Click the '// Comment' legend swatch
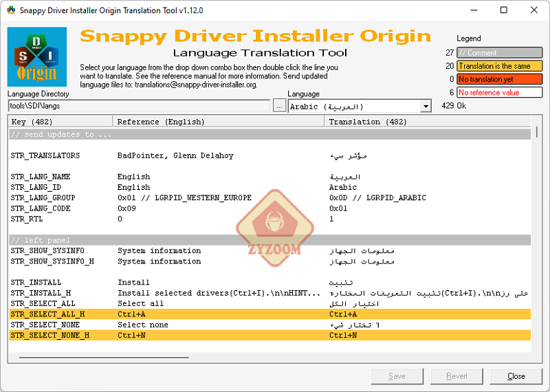550x392 pixels. (500, 53)
